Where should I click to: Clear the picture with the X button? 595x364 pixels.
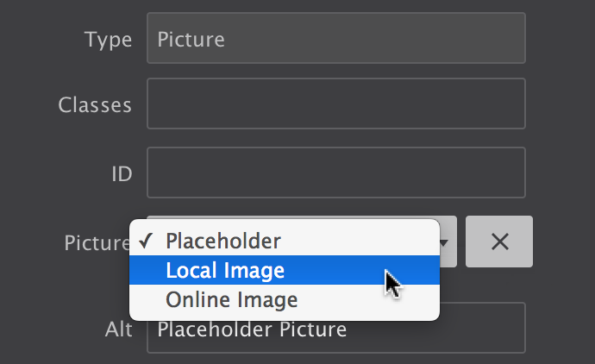499,242
